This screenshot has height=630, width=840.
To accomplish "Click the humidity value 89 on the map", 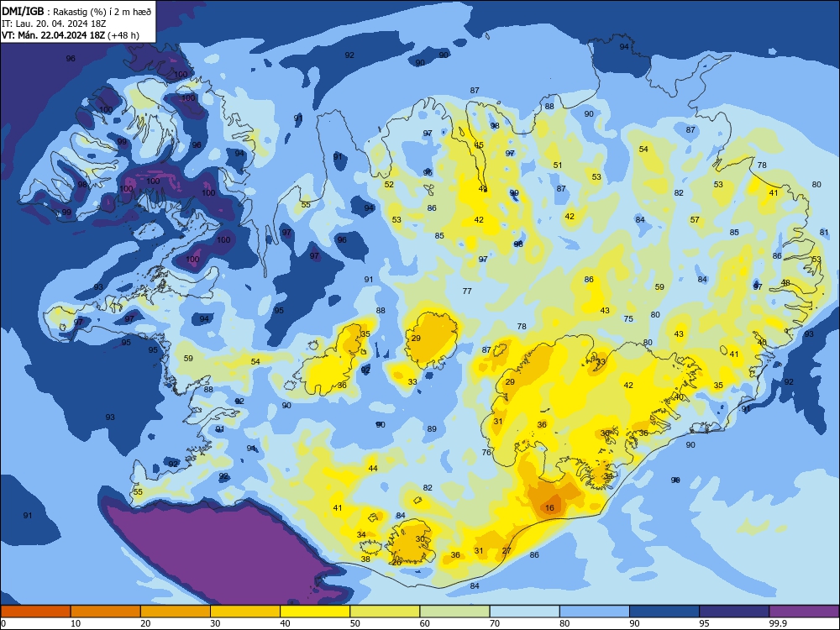I will click(x=432, y=428).
